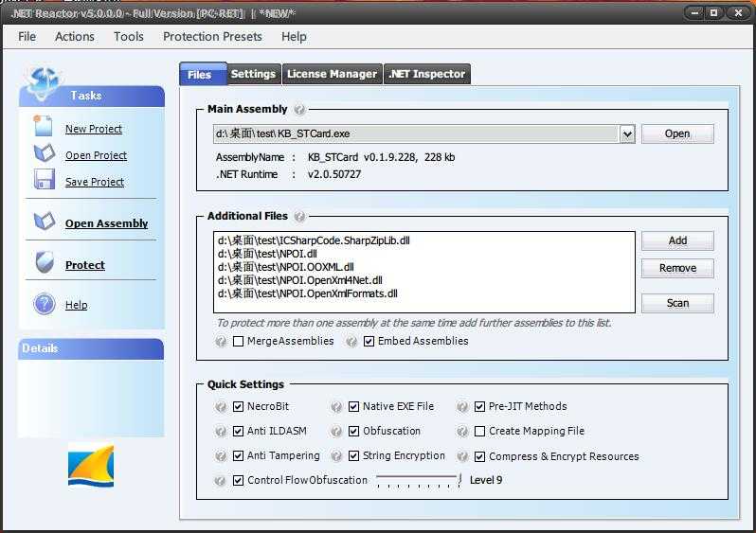Toggle Compress & Encrypt Resources checkbox
756x533 pixels.
[x=479, y=456]
